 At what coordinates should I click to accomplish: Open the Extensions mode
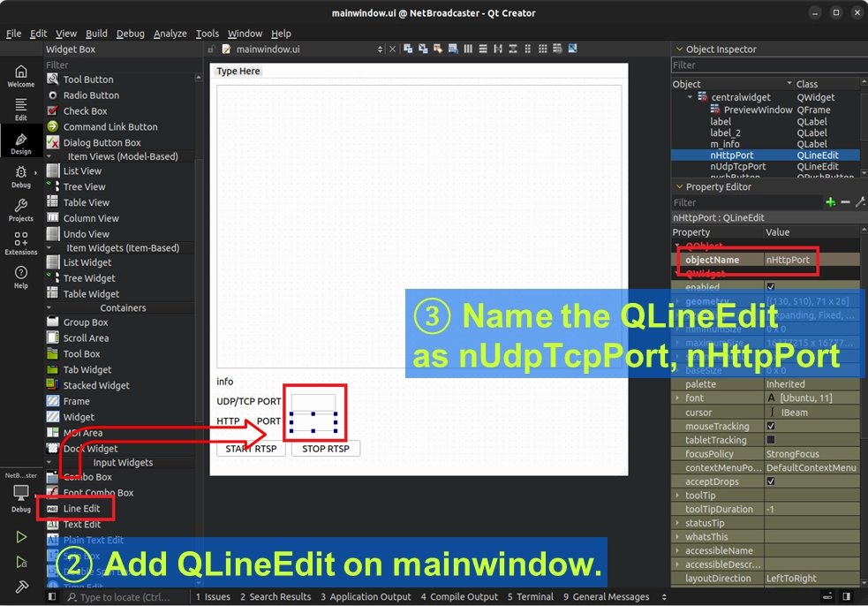tap(21, 245)
